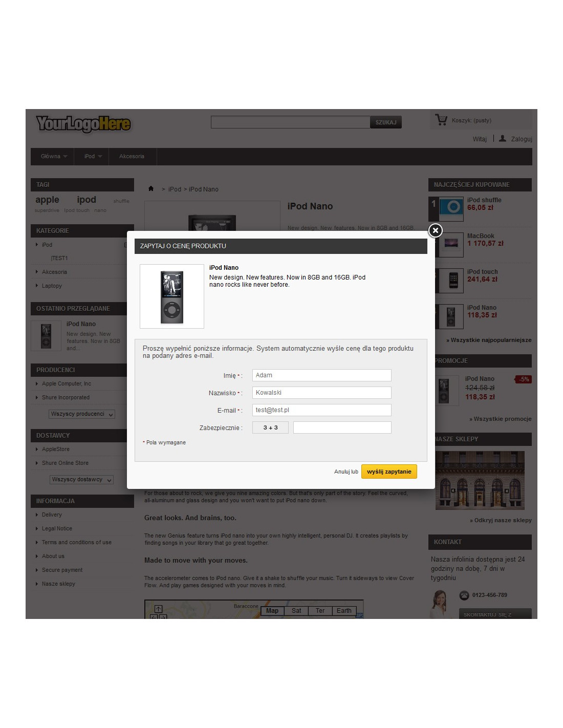Open iPod Nano image in popup

(172, 296)
